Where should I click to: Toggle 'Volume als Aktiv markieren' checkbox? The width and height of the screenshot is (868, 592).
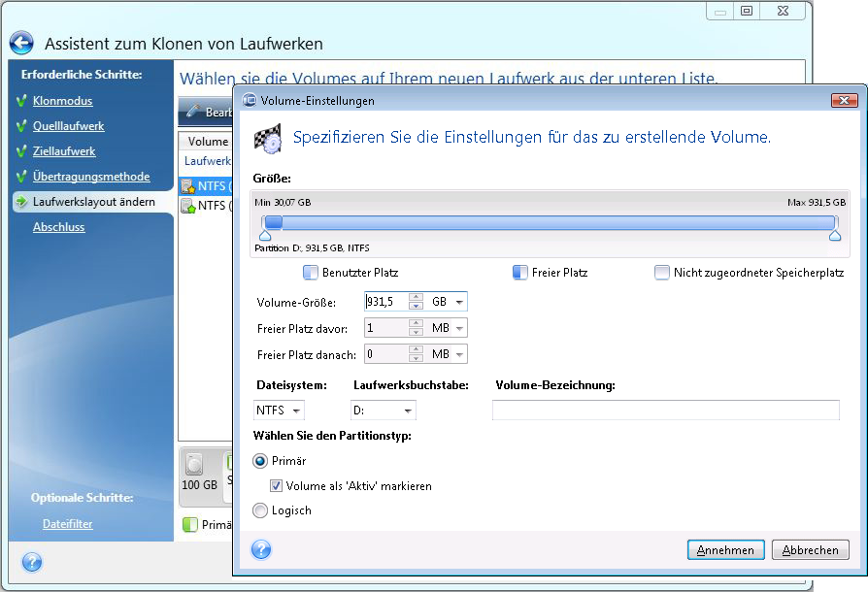pyautogui.click(x=277, y=486)
